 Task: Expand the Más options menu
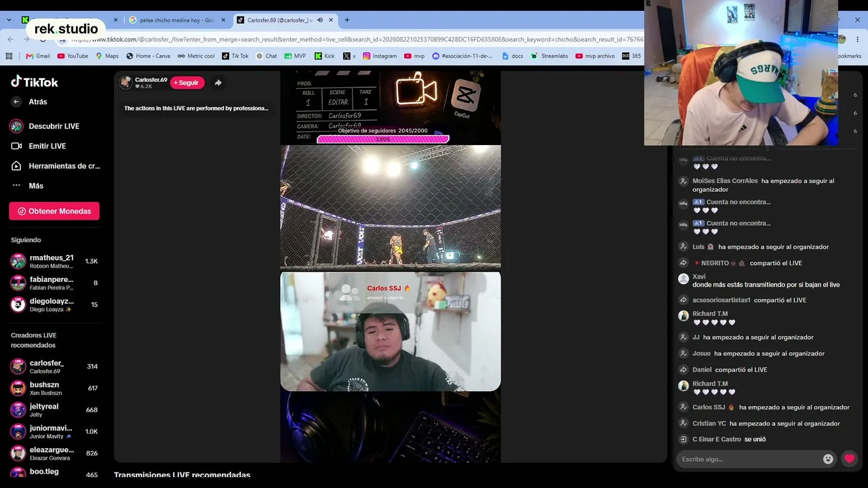(27, 186)
